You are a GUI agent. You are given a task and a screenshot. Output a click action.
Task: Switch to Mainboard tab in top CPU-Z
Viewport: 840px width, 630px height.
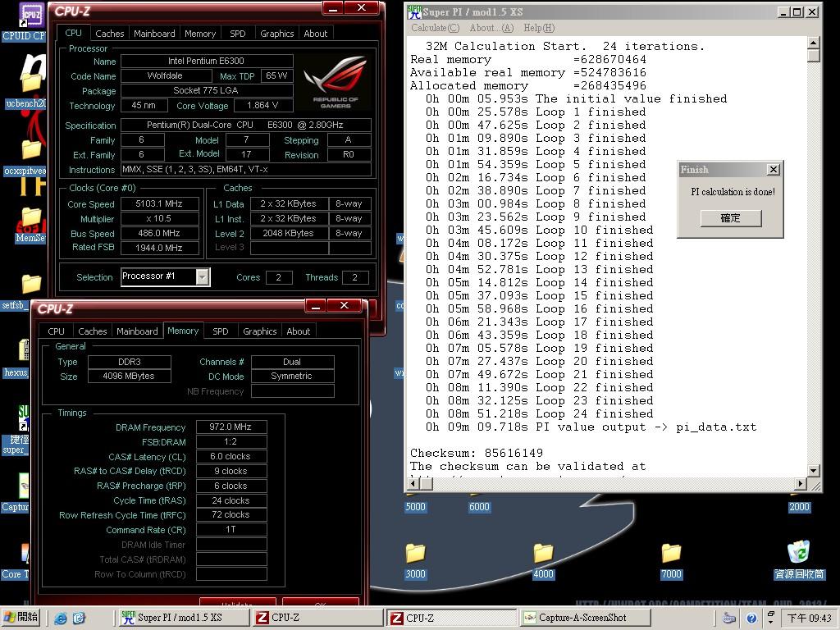coord(154,34)
